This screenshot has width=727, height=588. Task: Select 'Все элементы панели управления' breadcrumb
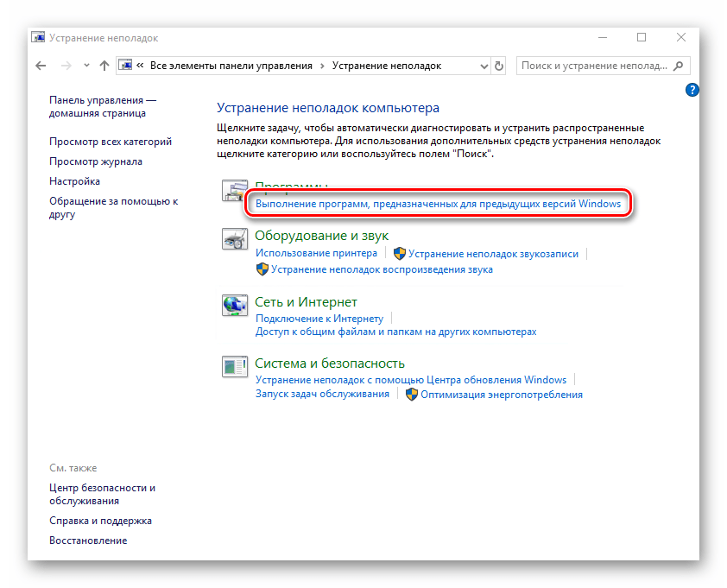coord(231,66)
